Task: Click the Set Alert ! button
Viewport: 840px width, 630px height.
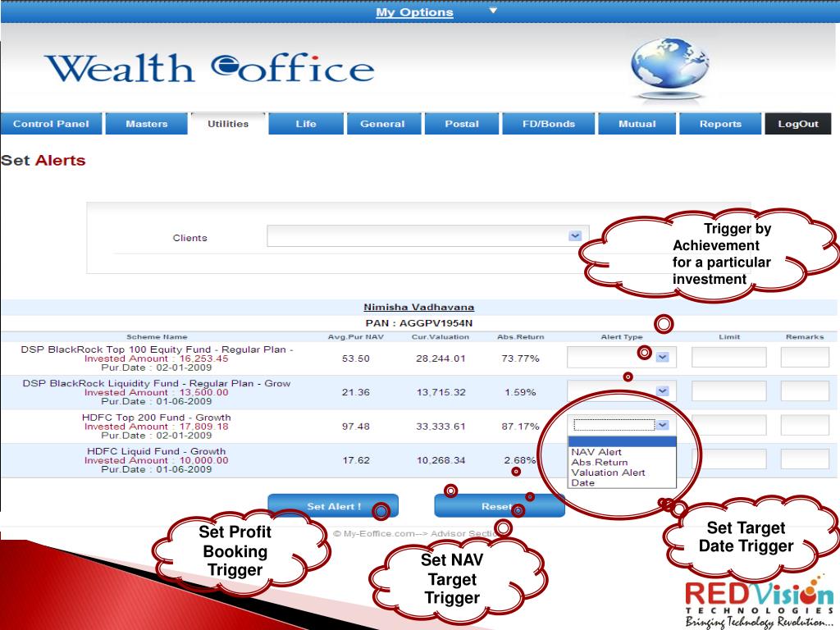Action: point(333,506)
